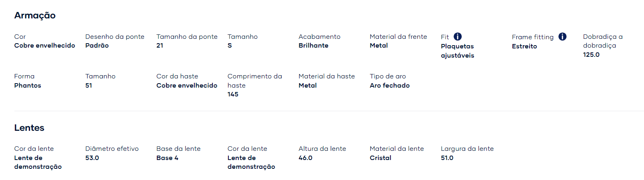Click the Aro fechado rim type
Screen dimensions: 644x180
390,86
